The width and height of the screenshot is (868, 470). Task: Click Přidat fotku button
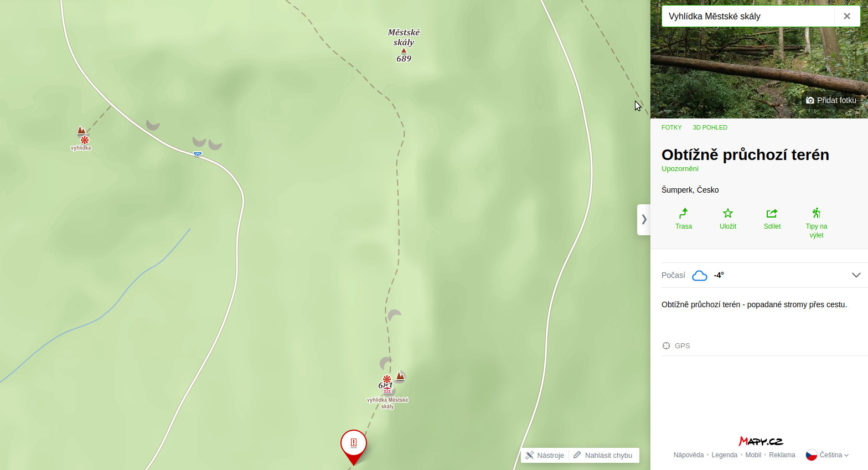[831, 100]
